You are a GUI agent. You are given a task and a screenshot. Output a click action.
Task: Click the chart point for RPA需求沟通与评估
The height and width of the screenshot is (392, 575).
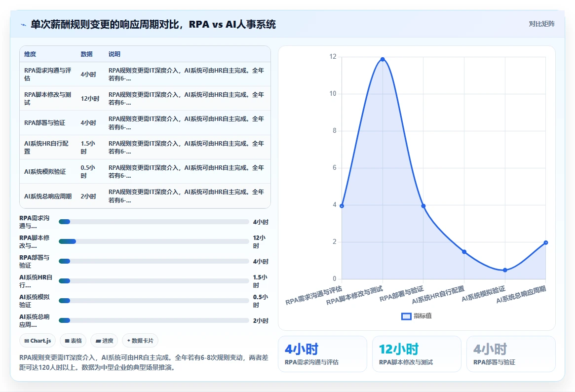click(x=342, y=206)
